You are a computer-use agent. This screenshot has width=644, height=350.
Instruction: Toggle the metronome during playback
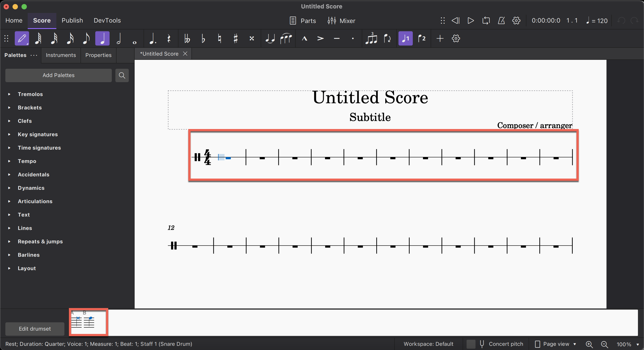point(501,21)
